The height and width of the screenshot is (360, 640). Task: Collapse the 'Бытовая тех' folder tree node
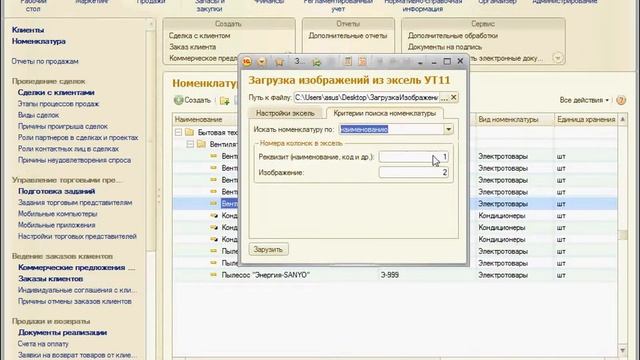coord(178,132)
